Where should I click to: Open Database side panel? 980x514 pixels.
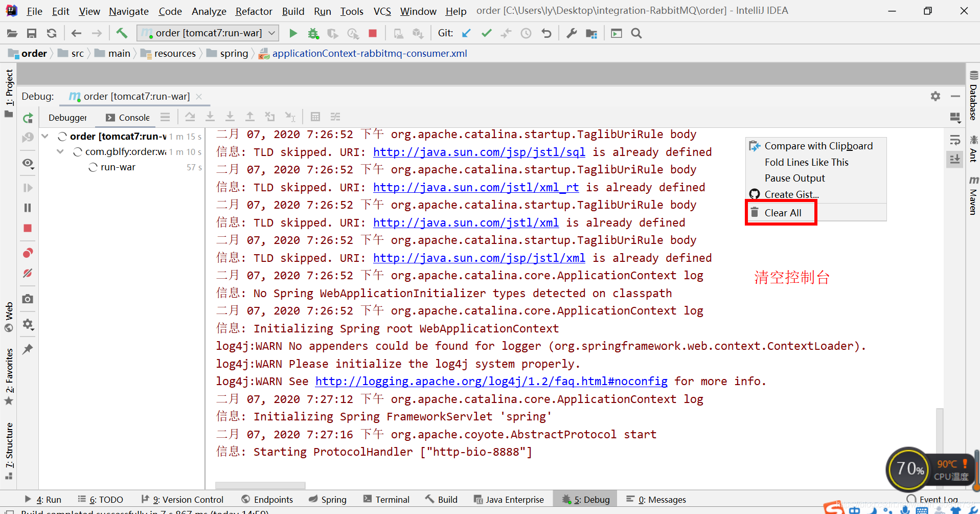pos(973,95)
